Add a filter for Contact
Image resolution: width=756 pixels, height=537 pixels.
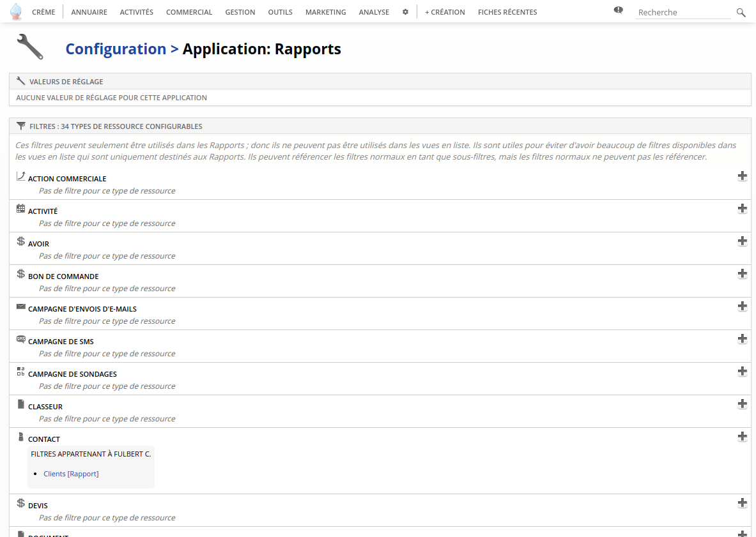click(x=743, y=436)
